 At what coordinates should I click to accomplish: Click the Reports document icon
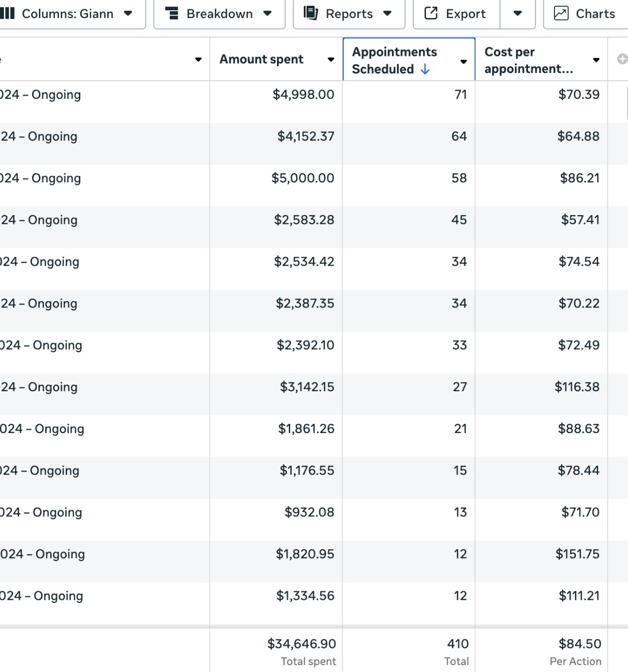coord(311,13)
